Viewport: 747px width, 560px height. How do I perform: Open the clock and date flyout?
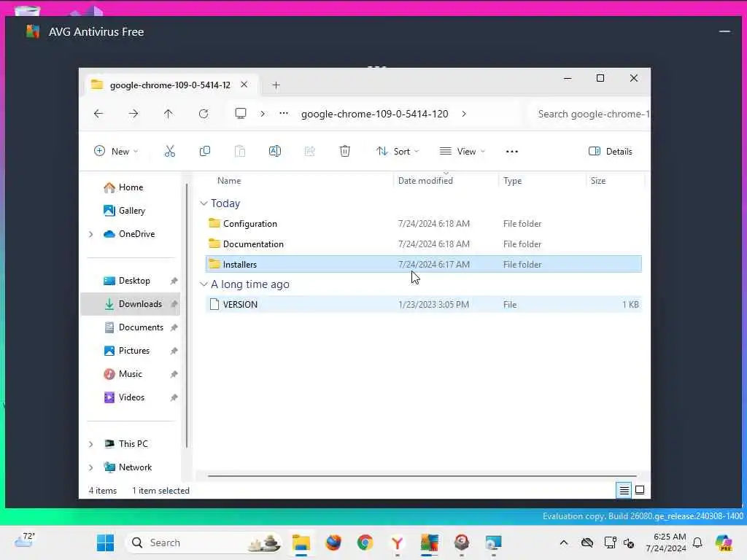point(666,542)
